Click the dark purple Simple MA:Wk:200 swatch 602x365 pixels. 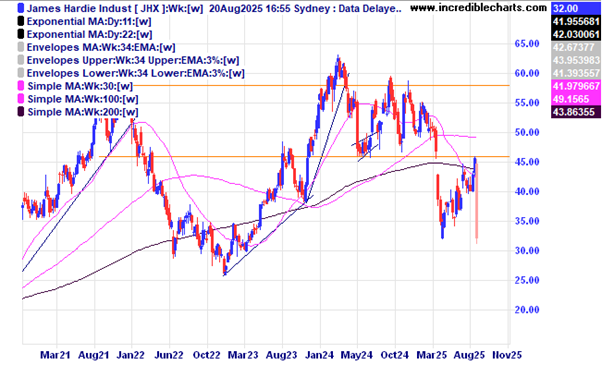click(x=20, y=112)
